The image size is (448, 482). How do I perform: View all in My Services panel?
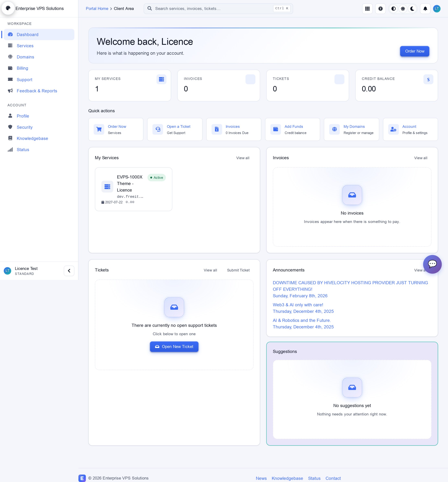(243, 158)
